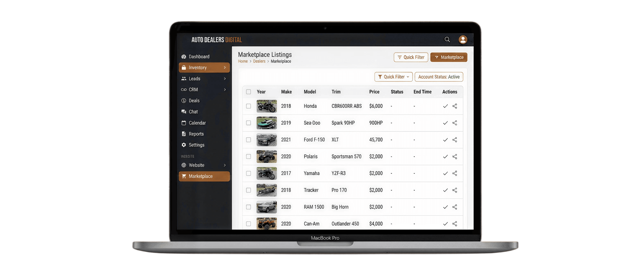The width and height of the screenshot is (644, 269).
Task: Share the Polaris Sportsman 570 listing
Action: tap(455, 157)
